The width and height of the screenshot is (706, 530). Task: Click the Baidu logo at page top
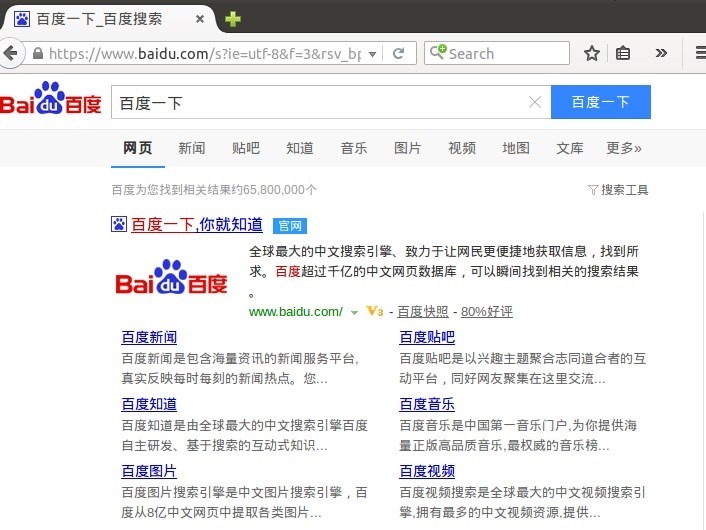50,98
